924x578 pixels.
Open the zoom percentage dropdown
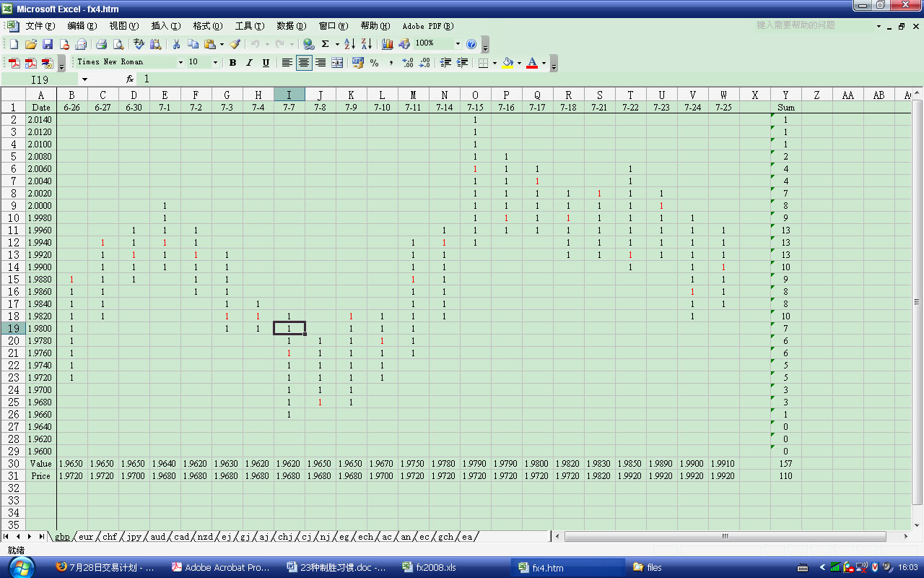click(458, 44)
